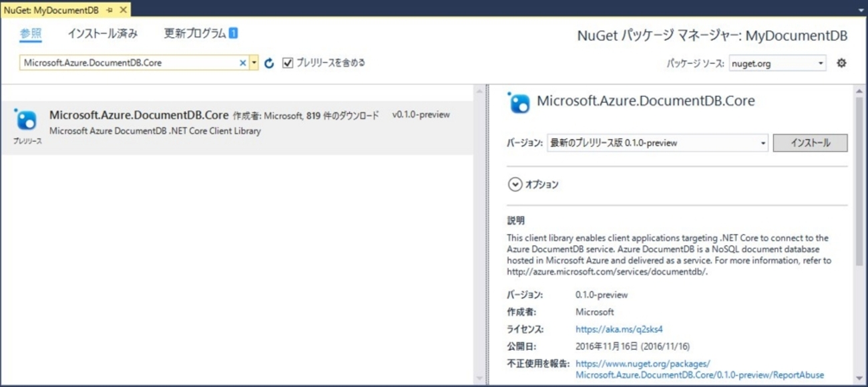Open NuGet package source settings gear
868x387 pixels.
(841, 63)
